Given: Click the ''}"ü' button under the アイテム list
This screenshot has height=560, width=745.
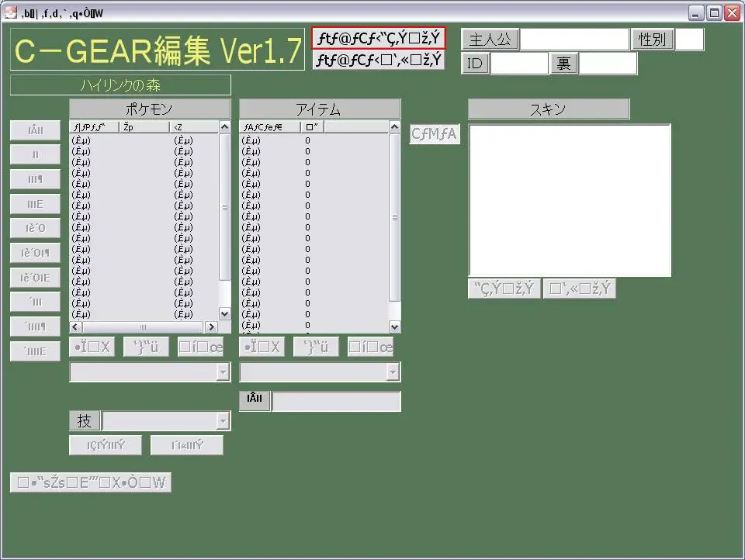Looking at the screenshot, I should point(317,347).
